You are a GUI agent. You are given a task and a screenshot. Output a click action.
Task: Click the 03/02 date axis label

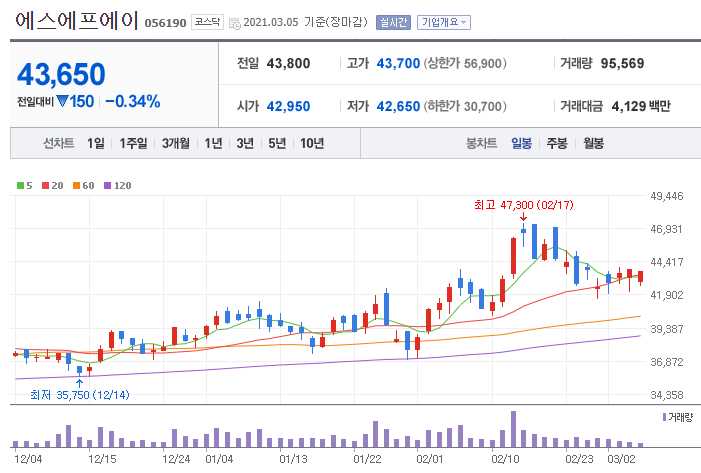(x=621, y=460)
